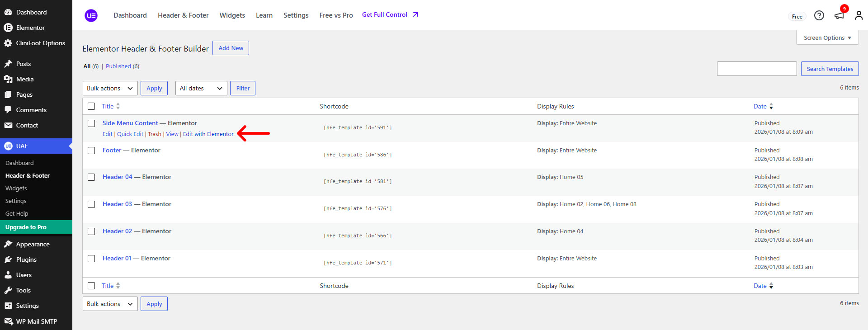Click the Add New button
This screenshot has width=868, height=330.
[231, 48]
